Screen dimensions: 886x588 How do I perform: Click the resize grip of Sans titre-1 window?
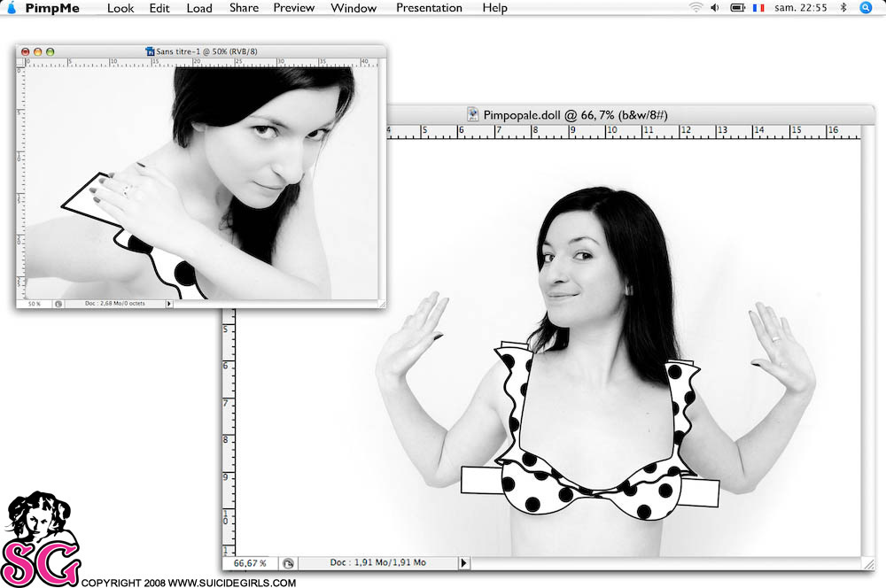[382, 304]
